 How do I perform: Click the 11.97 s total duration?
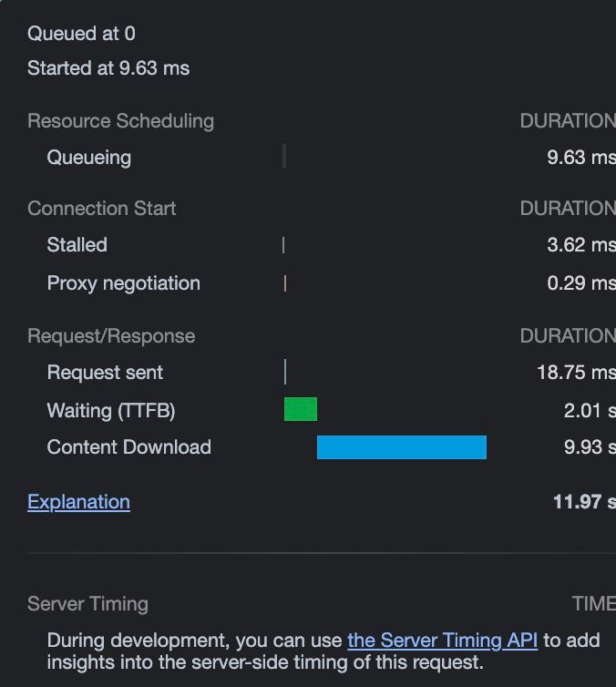coord(584,502)
